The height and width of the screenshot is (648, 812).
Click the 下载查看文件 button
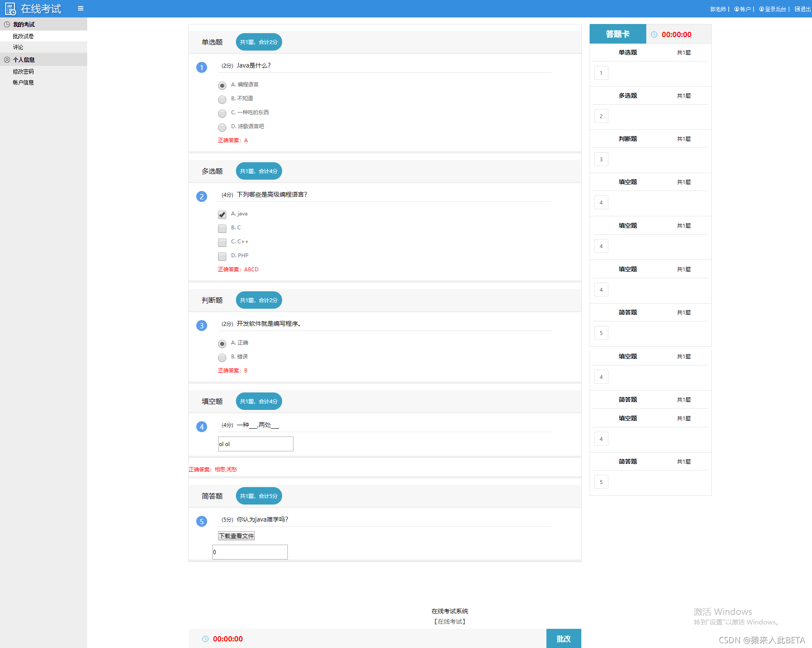[x=236, y=536]
